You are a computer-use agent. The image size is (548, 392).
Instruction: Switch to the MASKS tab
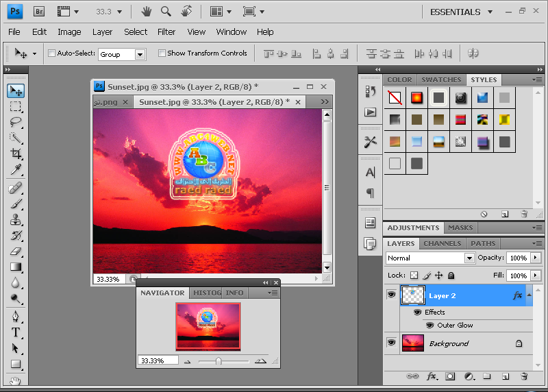click(460, 228)
